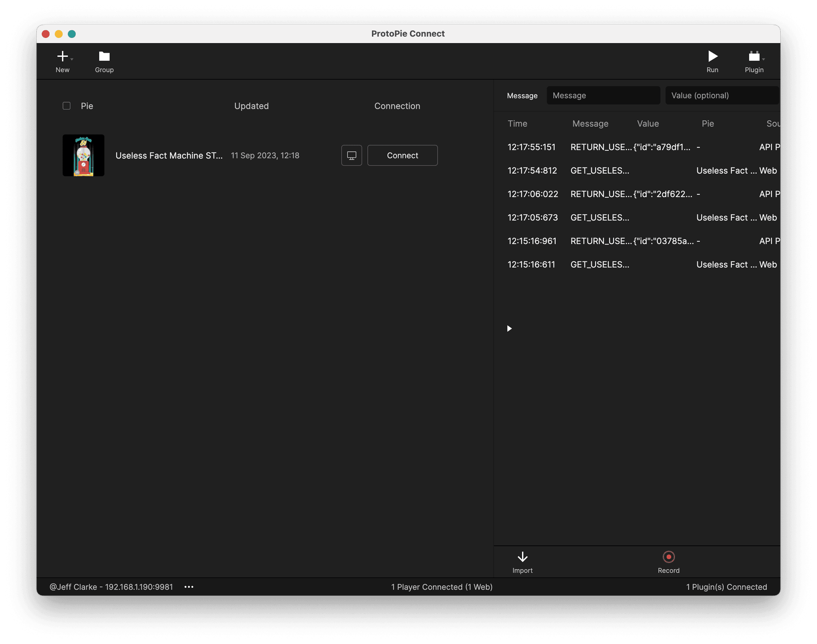
Task: Click the Connection column header
Action: point(397,106)
